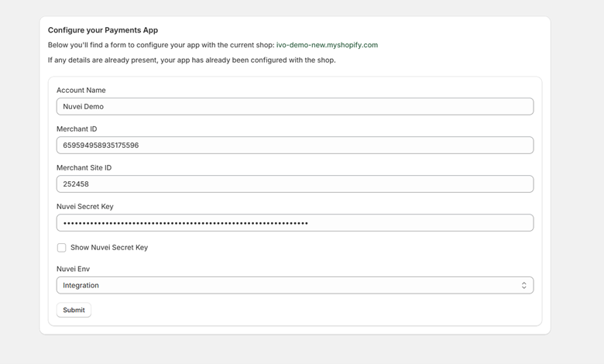Click the 'Show Nuvei Secret Key' label text
The width and height of the screenshot is (604, 364).
[109, 248]
